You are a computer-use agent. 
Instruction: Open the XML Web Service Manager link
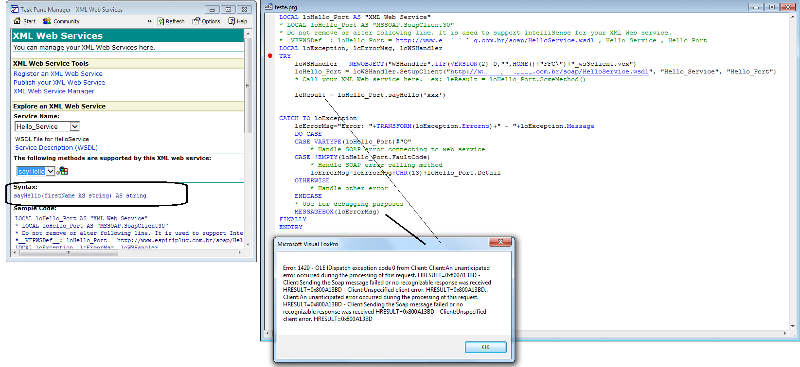click(54, 91)
